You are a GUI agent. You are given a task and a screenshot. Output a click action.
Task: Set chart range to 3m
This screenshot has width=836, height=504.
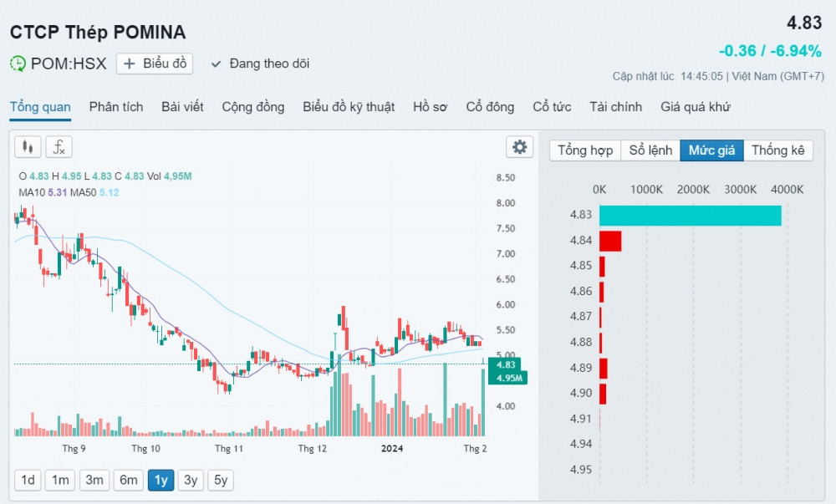pos(94,481)
